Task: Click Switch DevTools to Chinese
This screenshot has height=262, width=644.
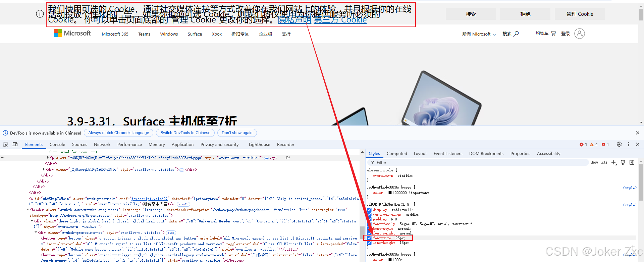Action: [185, 133]
